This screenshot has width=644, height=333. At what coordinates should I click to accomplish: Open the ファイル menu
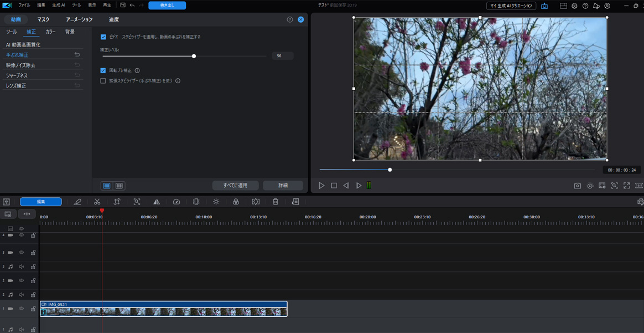(24, 6)
